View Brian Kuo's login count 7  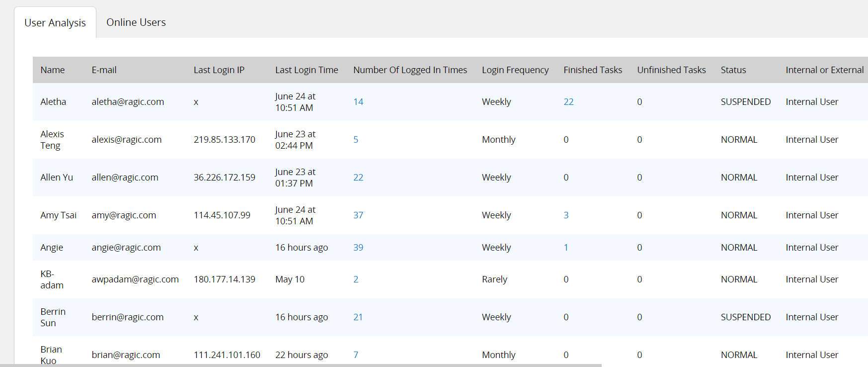click(356, 355)
